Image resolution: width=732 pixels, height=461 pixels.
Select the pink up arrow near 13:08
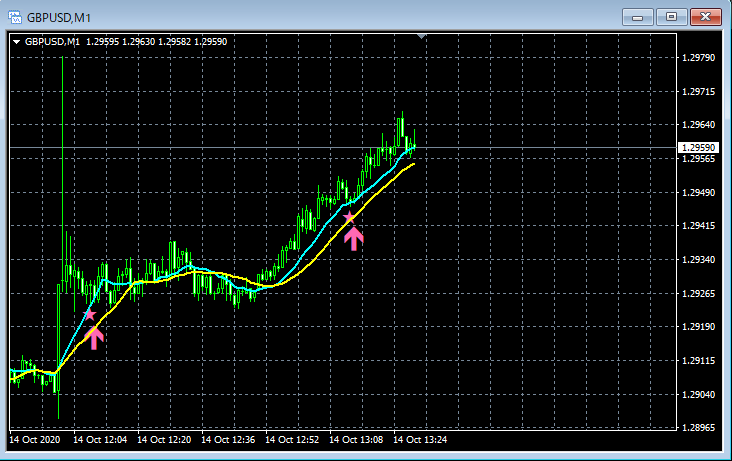click(354, 239)
